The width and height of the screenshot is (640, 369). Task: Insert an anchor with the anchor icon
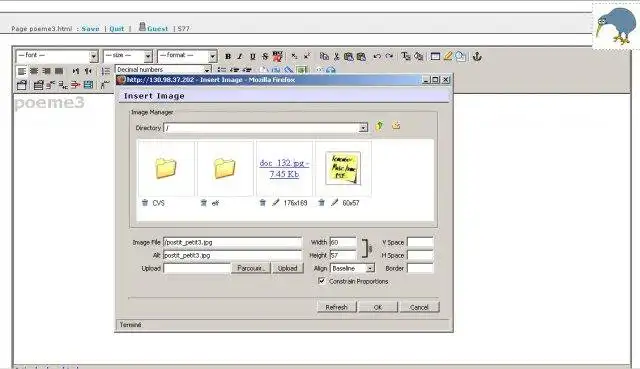pos(477,56)
